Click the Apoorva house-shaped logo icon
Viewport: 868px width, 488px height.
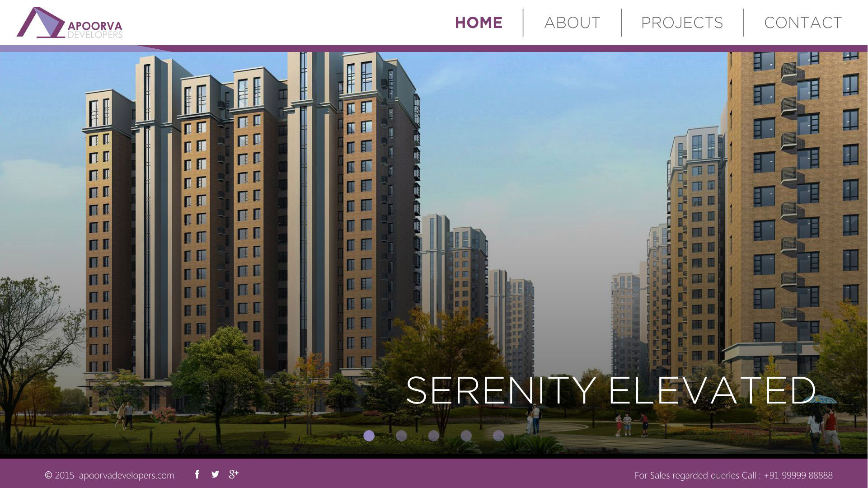click(41, 23)
